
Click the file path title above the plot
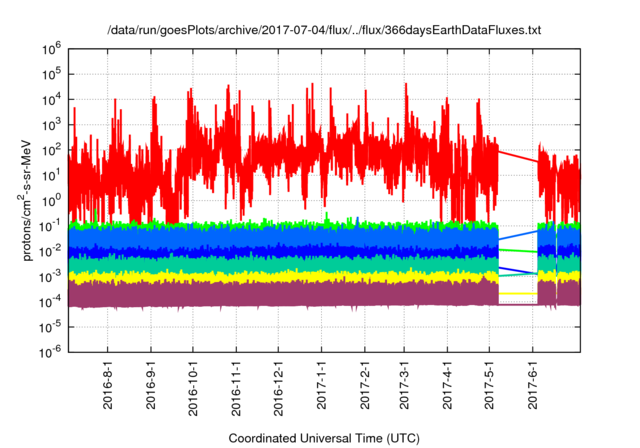tap(324, 31)
